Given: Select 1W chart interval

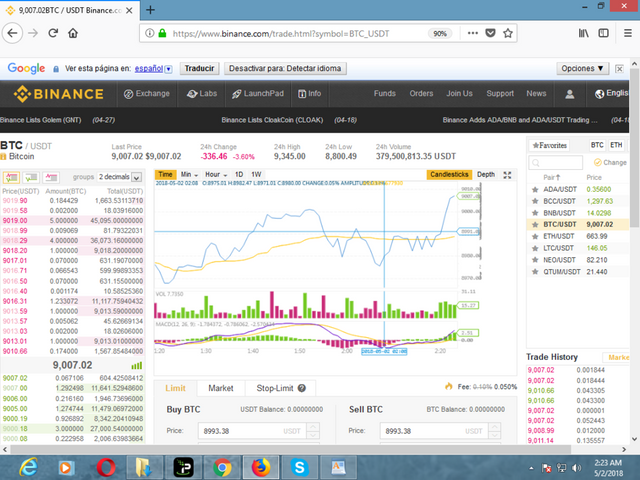Looking at the screenshot, I should (x=256, y=174).
